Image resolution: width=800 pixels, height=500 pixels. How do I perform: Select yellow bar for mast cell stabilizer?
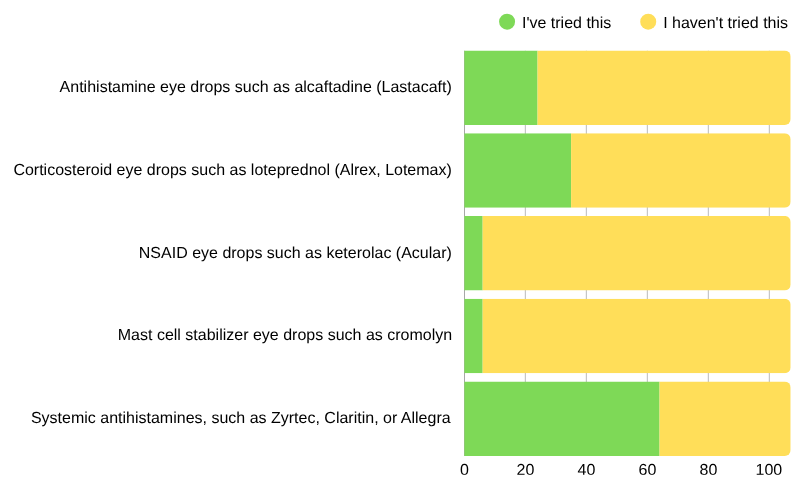pos(636,335)
